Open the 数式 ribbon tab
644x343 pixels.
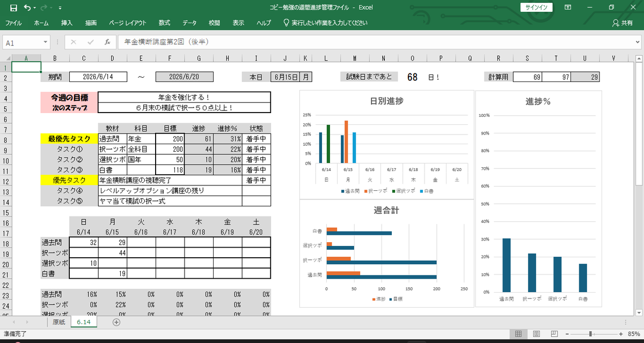click(164, 23)
